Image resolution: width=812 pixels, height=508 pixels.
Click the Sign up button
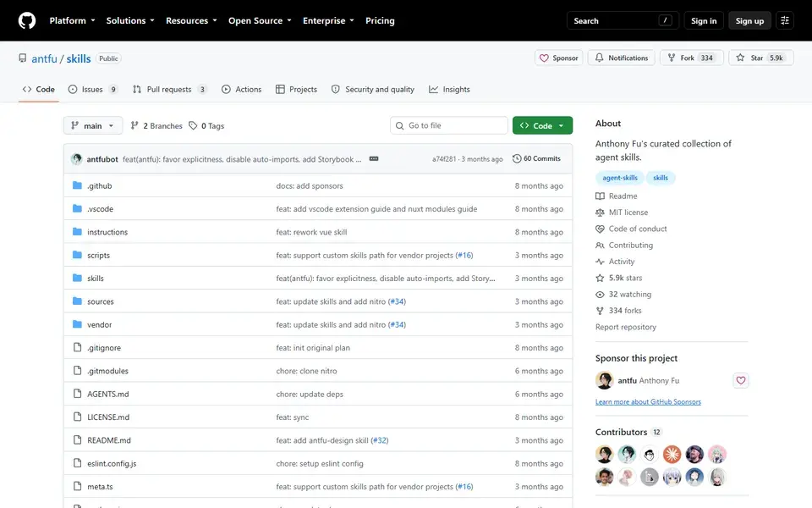[x=749, y=20]
